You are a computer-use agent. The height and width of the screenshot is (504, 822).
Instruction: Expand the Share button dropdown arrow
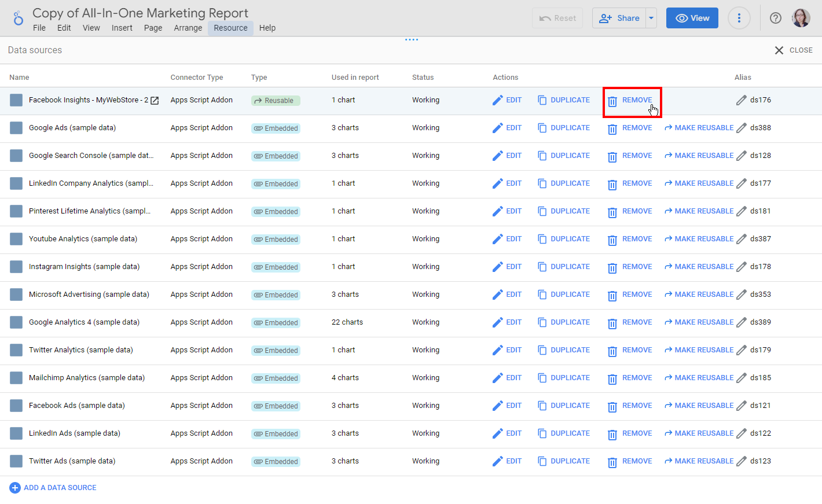coord(651,18)
